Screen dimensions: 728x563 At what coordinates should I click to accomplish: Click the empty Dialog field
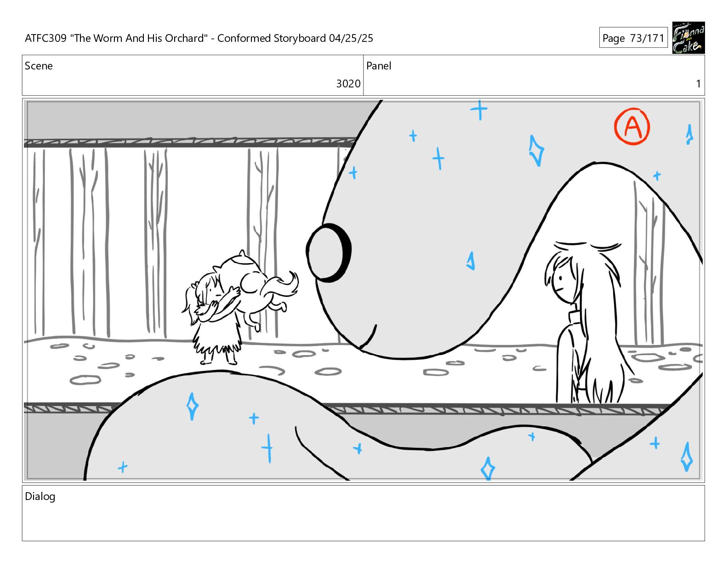[364, 513]
